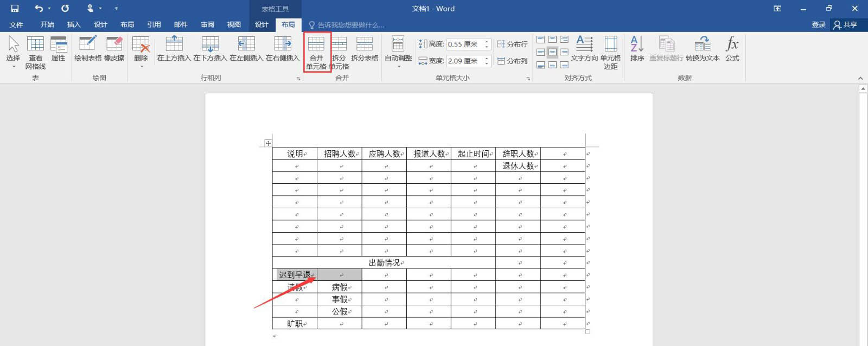Select the Split Table (拆分表格) icon
Image resolution: width=868 pixels, height=346 pixels.
[365, 49]
